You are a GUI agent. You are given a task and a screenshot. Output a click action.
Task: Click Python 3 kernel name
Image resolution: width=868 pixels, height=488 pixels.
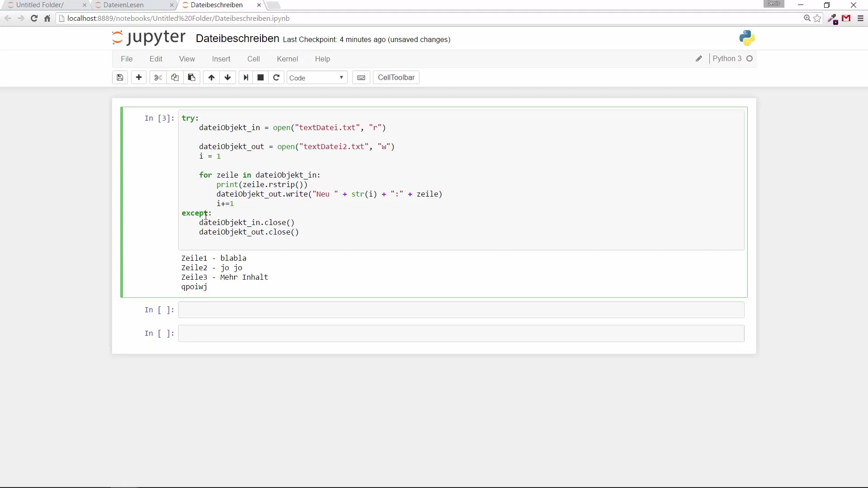(x=727, y=59)
